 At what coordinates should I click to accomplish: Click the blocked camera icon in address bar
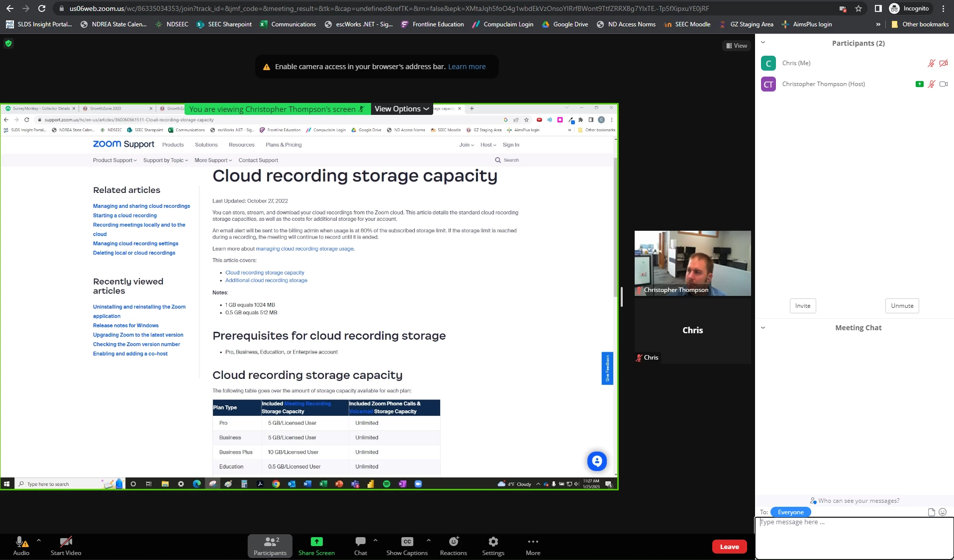tap(843, 8)
